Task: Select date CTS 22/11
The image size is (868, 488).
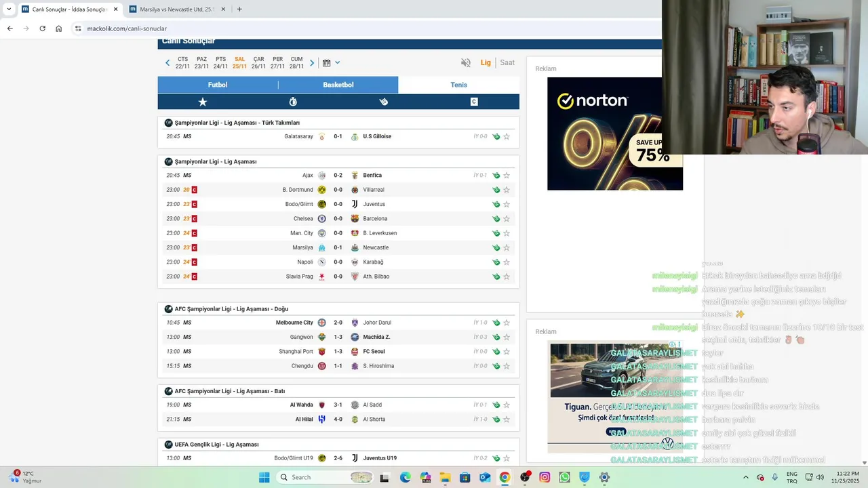Action: click(183, 62)
